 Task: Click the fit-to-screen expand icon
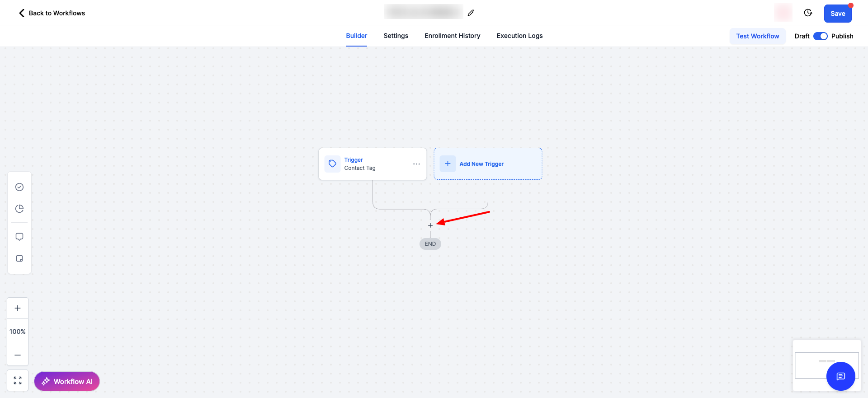click(x=18, y=380)
